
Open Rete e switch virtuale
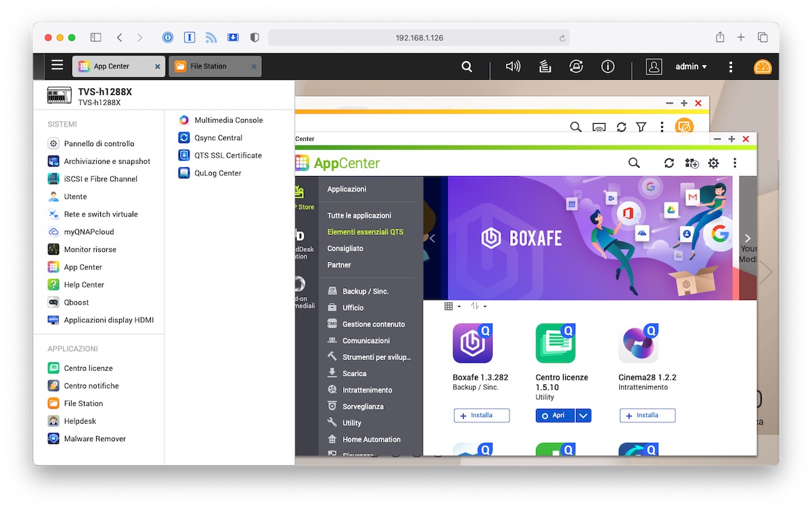pos(93,214)
